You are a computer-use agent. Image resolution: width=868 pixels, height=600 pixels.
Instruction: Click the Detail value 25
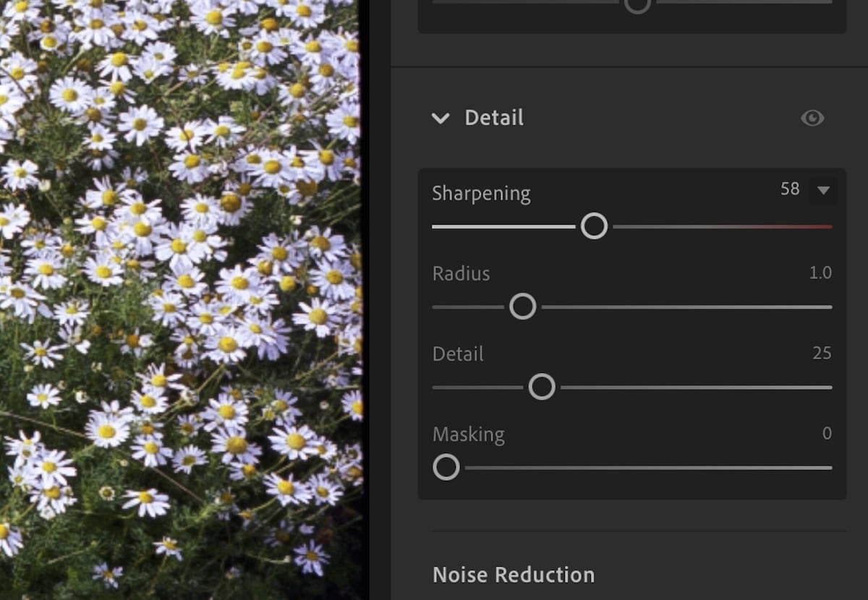820,353
